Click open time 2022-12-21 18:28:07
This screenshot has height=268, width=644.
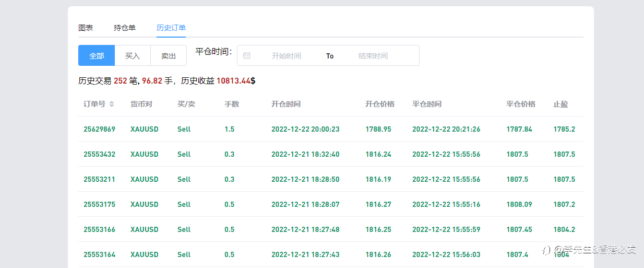(305, 204)
